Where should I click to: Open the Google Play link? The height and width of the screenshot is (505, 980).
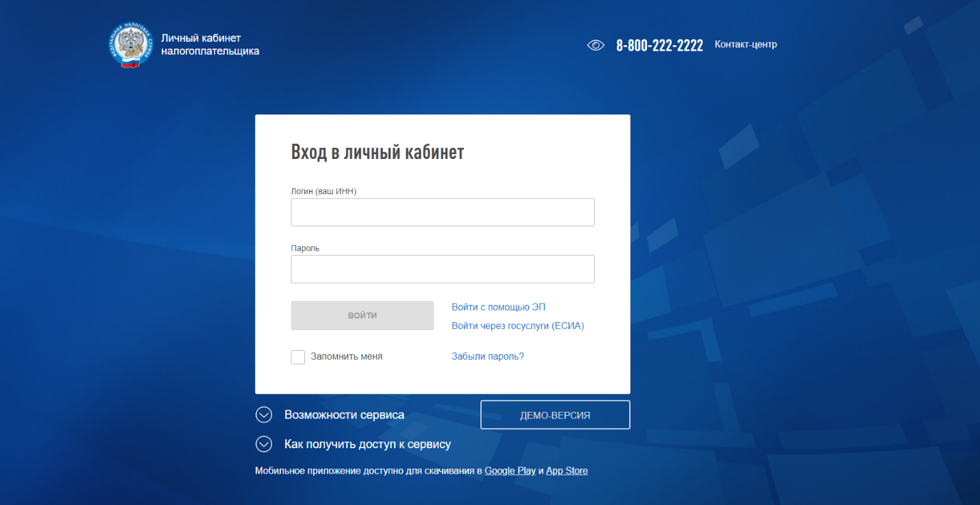pos(510,471)
